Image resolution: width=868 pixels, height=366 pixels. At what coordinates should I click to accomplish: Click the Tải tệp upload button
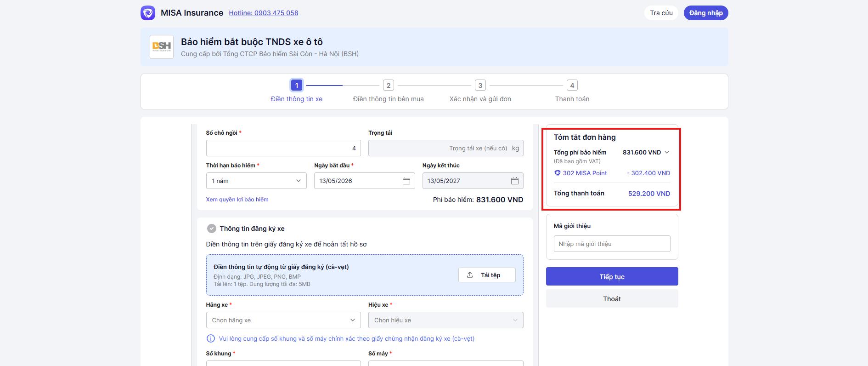(x=487, y=275)
